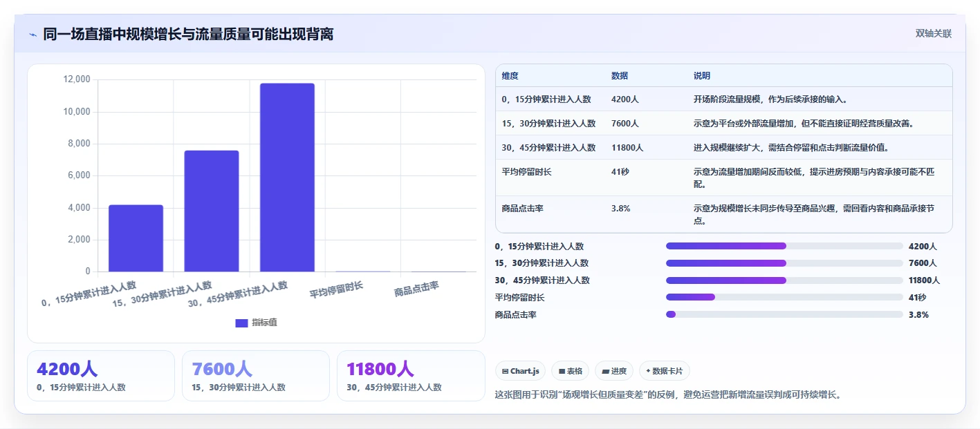Click the 双轴关联 label at top right
The width and height of the screenshot is (980, 429).
point(934,34)
